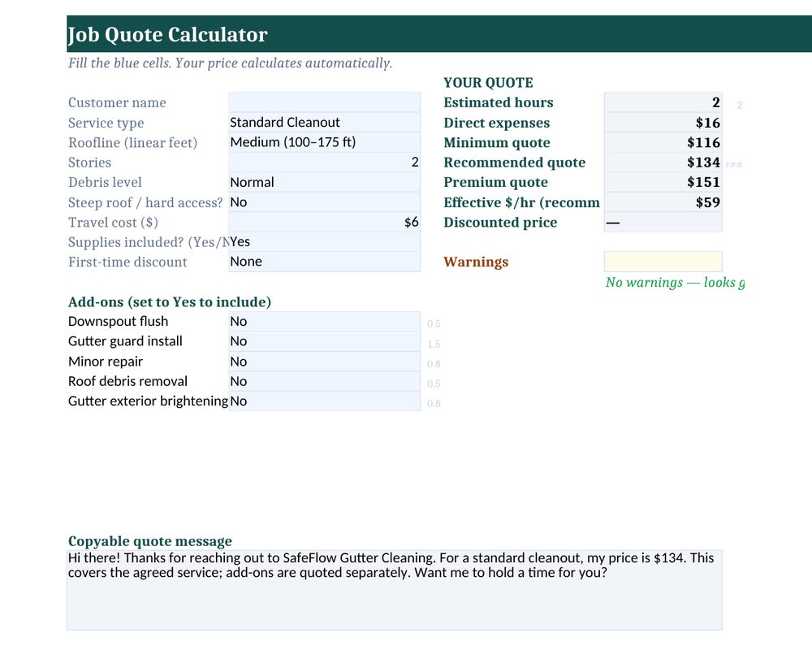Select the Supplies included cell 'Yes'
The width and height of the screenshot is (812, 646).
(324, 242)
